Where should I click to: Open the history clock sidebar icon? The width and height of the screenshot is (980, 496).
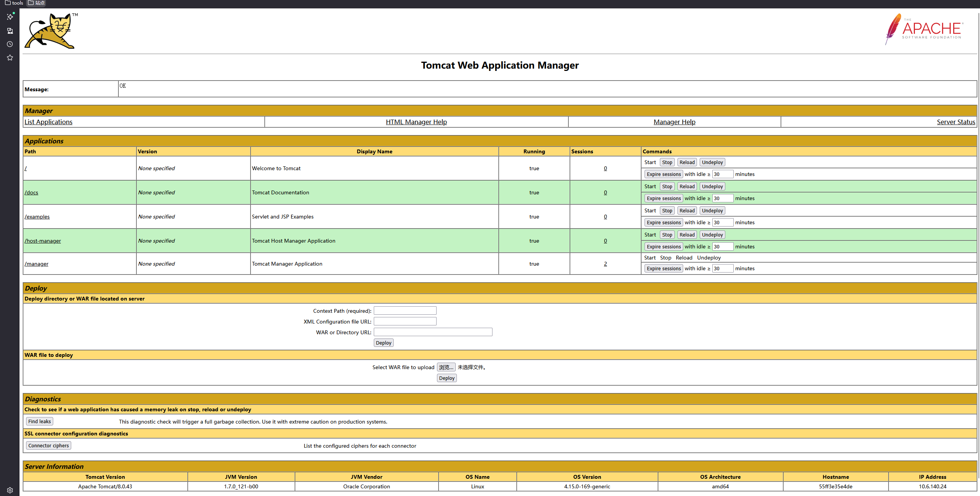point(10,44)
